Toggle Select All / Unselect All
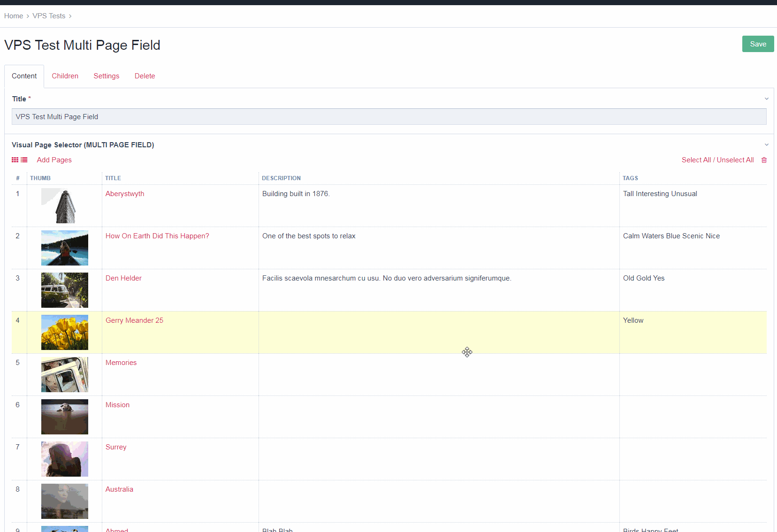 [717, 160]
